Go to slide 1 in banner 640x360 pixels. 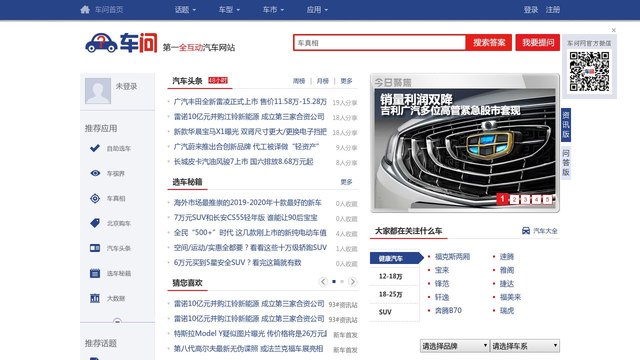[502, 199]
